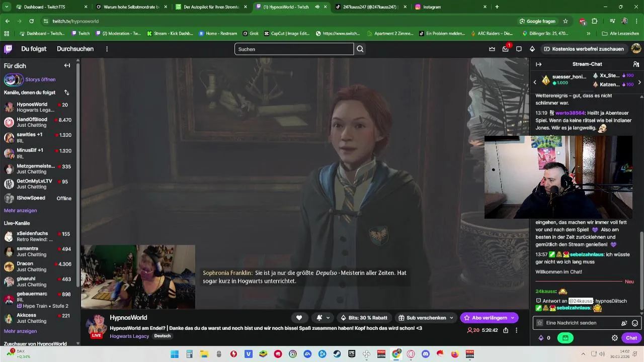Viewport: 644px width, 362px height.
Task: Expand the hidden bookmarks chevron
Action: point(588,34)
